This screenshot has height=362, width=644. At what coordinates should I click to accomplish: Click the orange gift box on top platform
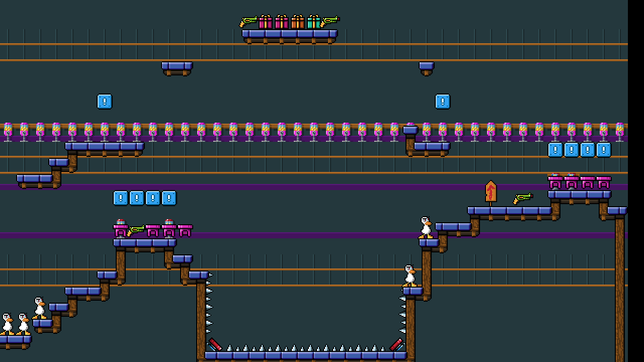point(297,22)
